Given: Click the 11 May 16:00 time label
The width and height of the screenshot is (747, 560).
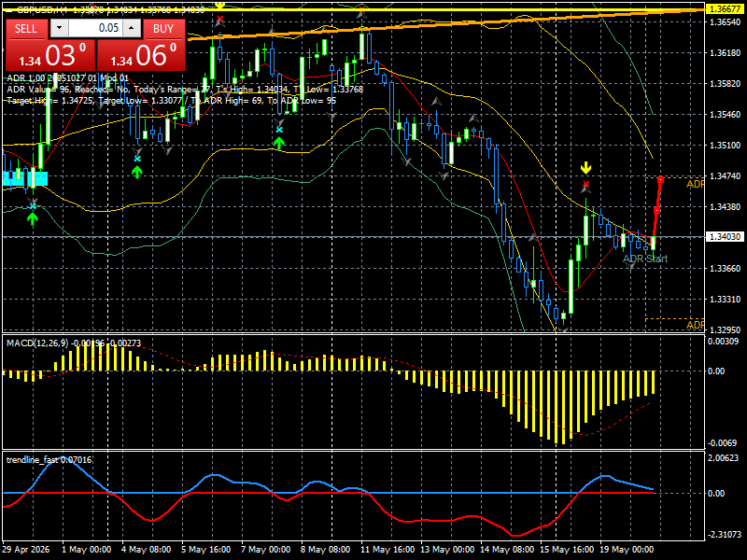Looking at the screenshot, I should (x=388, y=549).
